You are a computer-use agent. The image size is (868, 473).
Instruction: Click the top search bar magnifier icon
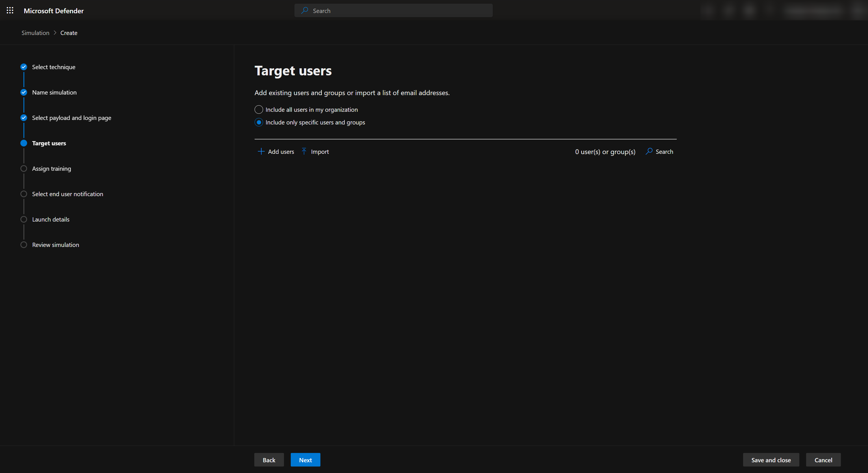[x=305, y=11]
